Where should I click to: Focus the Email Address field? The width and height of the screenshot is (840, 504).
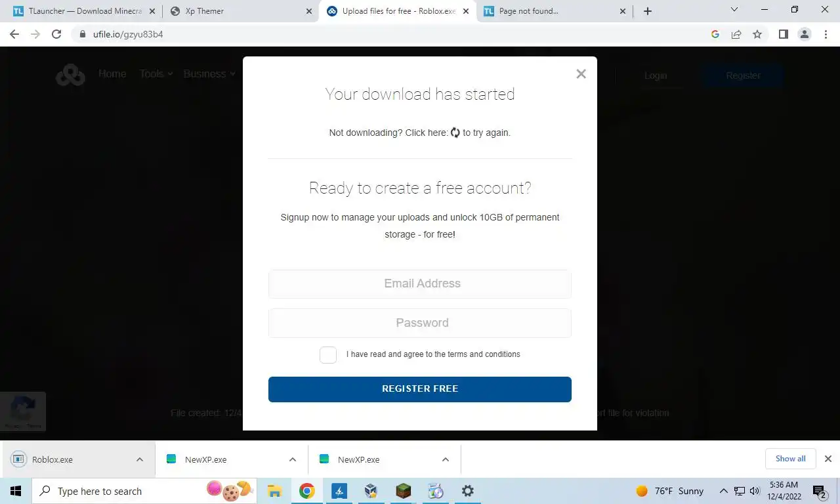420,284
